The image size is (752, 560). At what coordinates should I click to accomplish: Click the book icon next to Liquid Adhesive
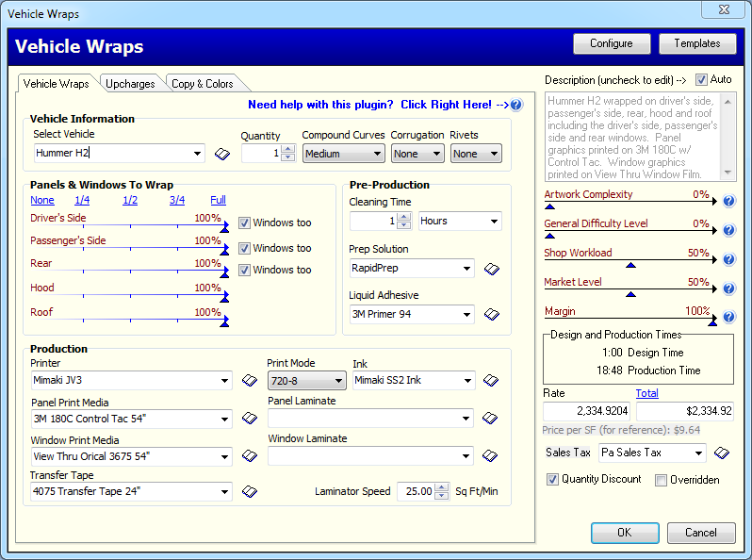491,314
